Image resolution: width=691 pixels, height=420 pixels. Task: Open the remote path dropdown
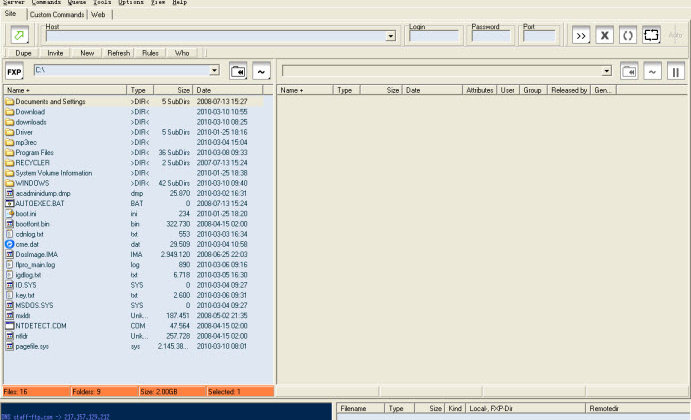coord(606,71)
